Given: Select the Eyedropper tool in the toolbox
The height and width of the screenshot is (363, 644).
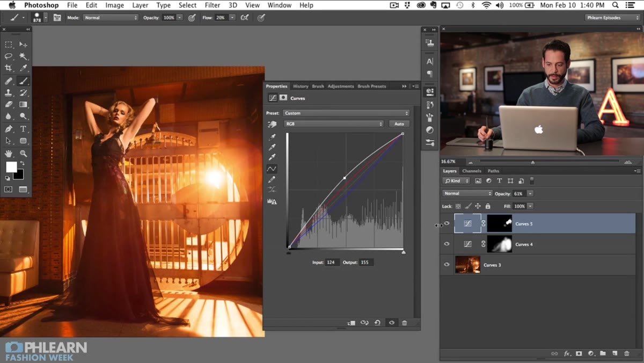Looking at the screenshot, I should click(x=23, y=68).
